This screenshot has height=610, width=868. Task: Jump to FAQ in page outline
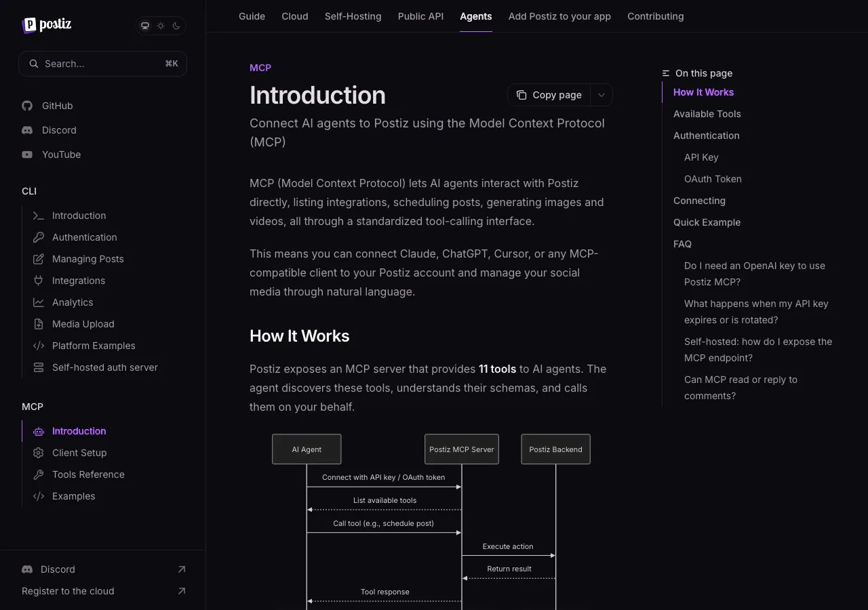point(682,244)
